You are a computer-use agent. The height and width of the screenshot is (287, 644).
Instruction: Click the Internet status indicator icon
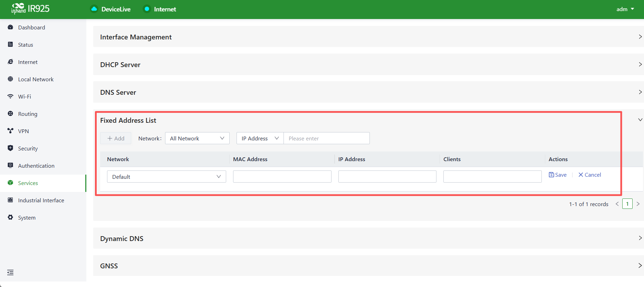[147, 9]
